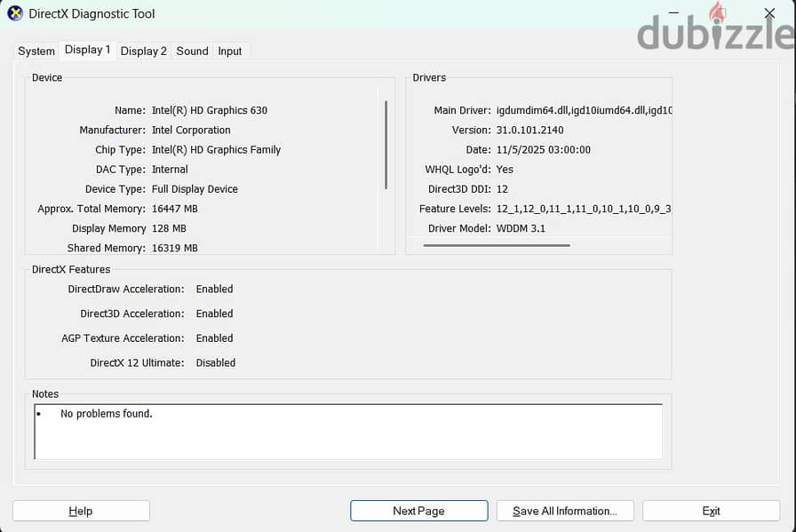Click the No problems found note
Screen dimensions: 796x532
(x=106, y=414)
